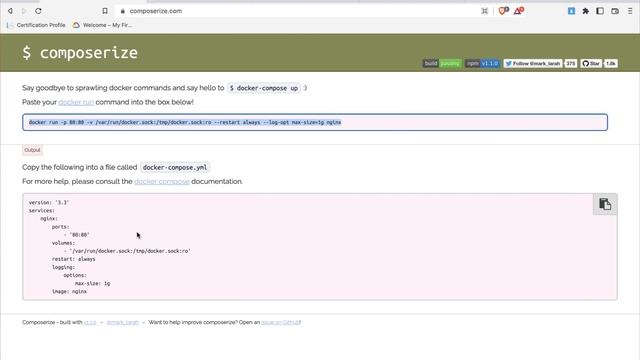The image size is (640, 360).
Task: Click the blue extension icon in the toolbar
Action: 571,11
